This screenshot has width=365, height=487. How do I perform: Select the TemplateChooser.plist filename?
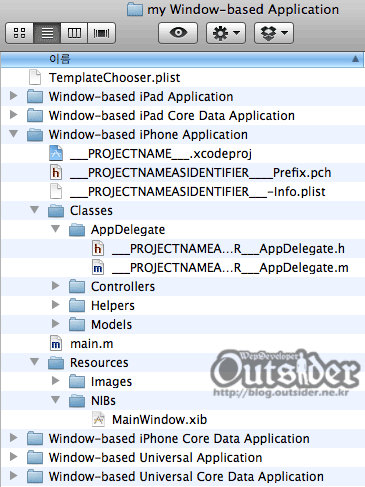tap(115, 78)
